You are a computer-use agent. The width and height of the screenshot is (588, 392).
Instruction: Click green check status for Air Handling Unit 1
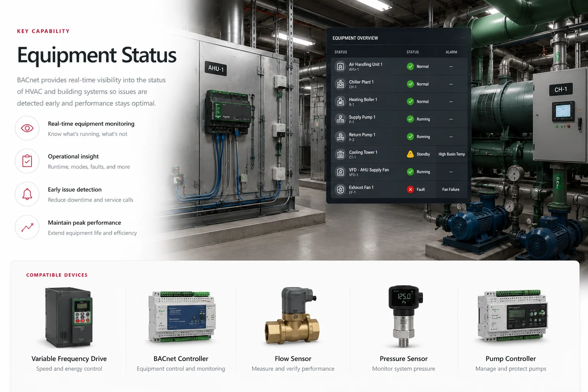[410, 67]
